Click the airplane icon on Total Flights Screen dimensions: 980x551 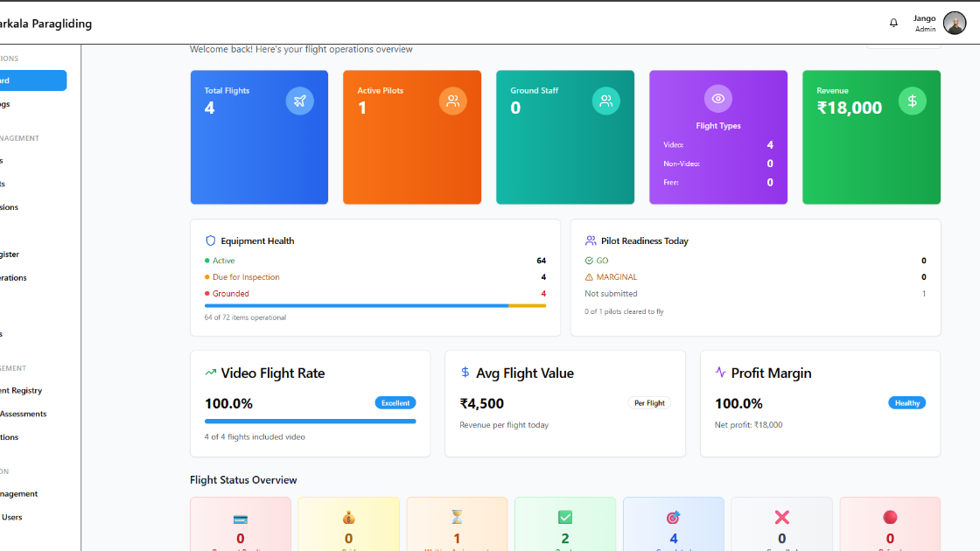pyautogui.click(x=299, y=101)
